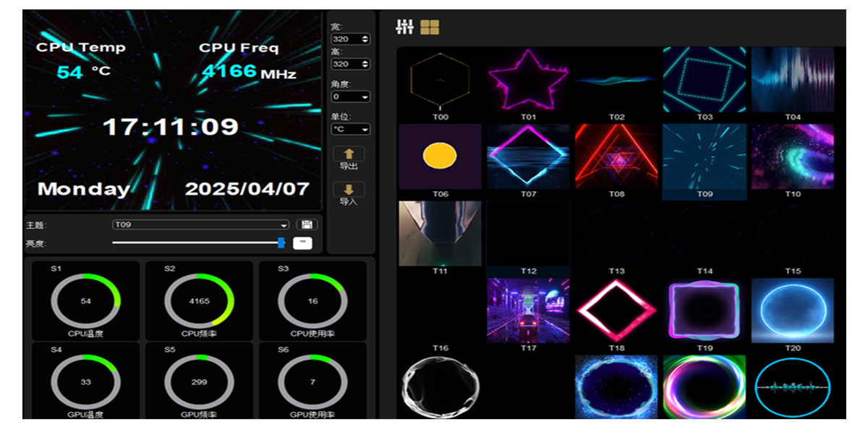Choose the T10 purple galaxy theme thumbnail
Image resolution: width=868 pixels, height=425 pixels.
click(793, 156)
